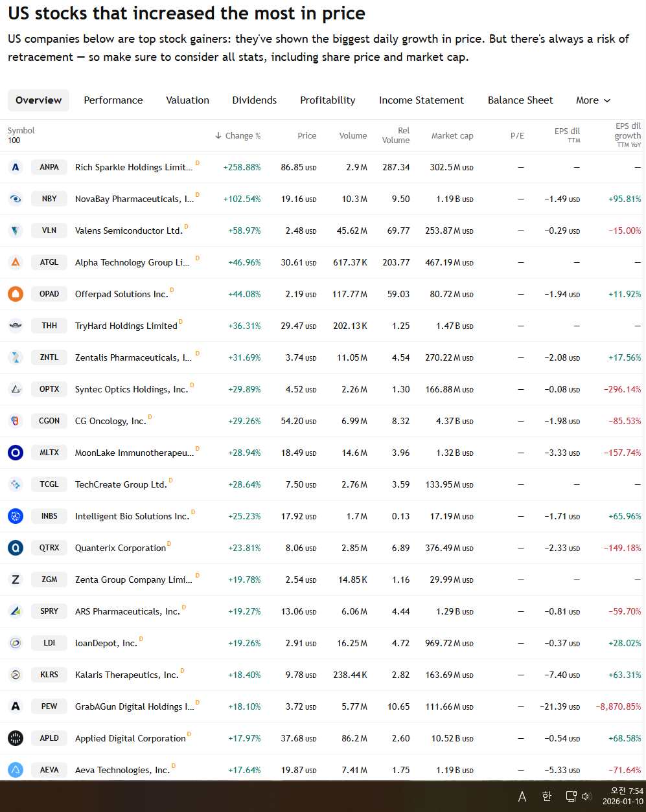The width and height of the screenshot is (646, 812).
Task: Click the TechCreate TCGL logo icon
Action: click(16, 484)
